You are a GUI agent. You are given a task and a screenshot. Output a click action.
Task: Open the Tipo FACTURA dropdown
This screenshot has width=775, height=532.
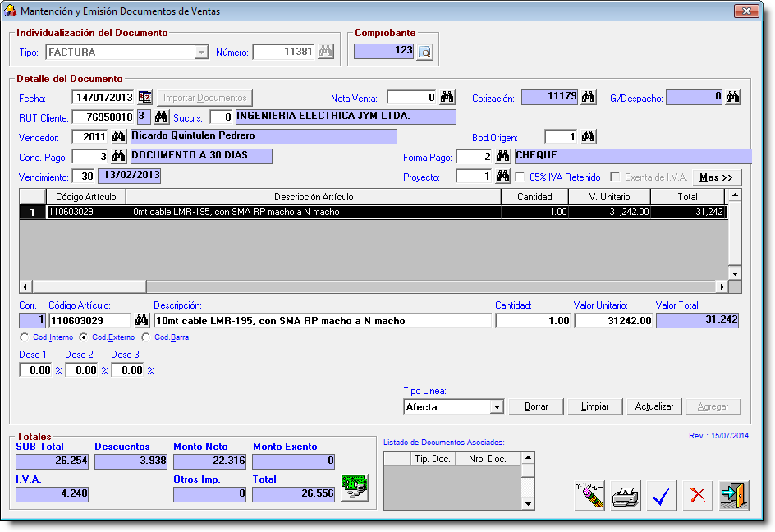[200, 53]
